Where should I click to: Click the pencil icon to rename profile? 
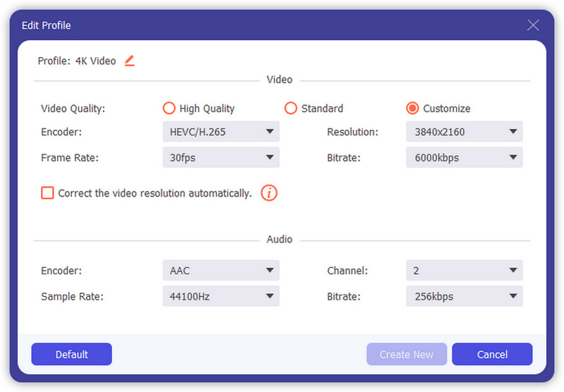click(x=129, y=61)
